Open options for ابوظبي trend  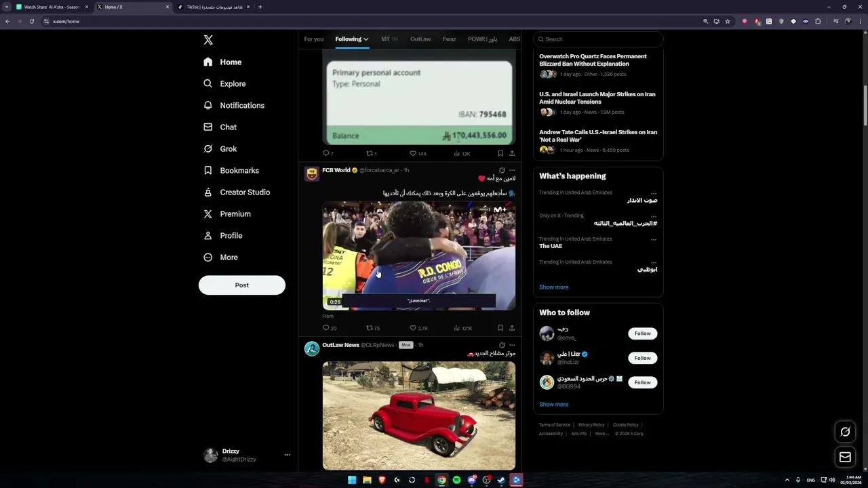coord(654,262)
